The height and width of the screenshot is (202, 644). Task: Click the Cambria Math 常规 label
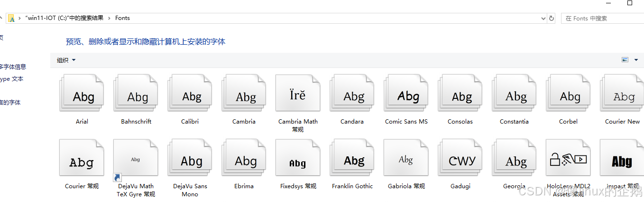[298, 125]
